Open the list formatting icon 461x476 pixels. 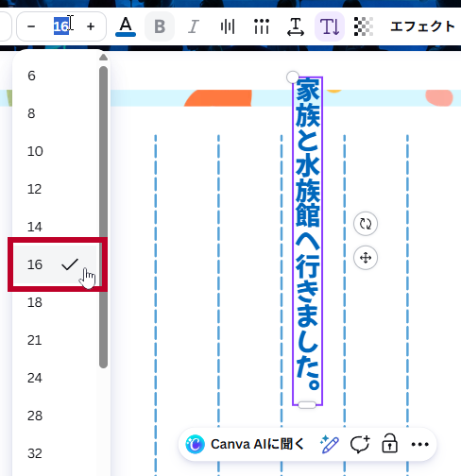[x=262, y=26]
